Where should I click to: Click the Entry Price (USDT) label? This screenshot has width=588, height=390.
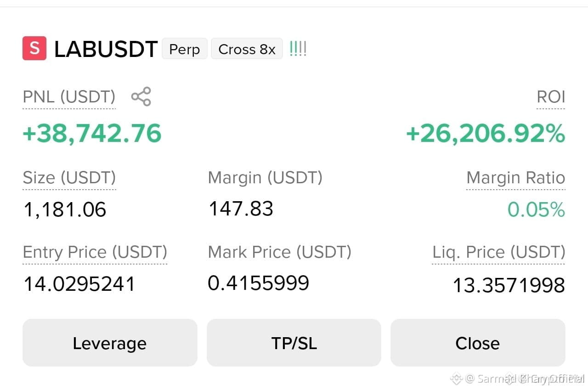point(95,252)
